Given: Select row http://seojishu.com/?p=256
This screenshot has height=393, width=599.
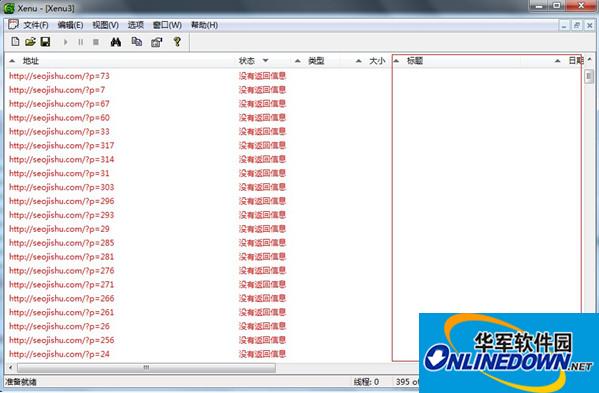Looking at the screenshot, I should tap(62, 340).
